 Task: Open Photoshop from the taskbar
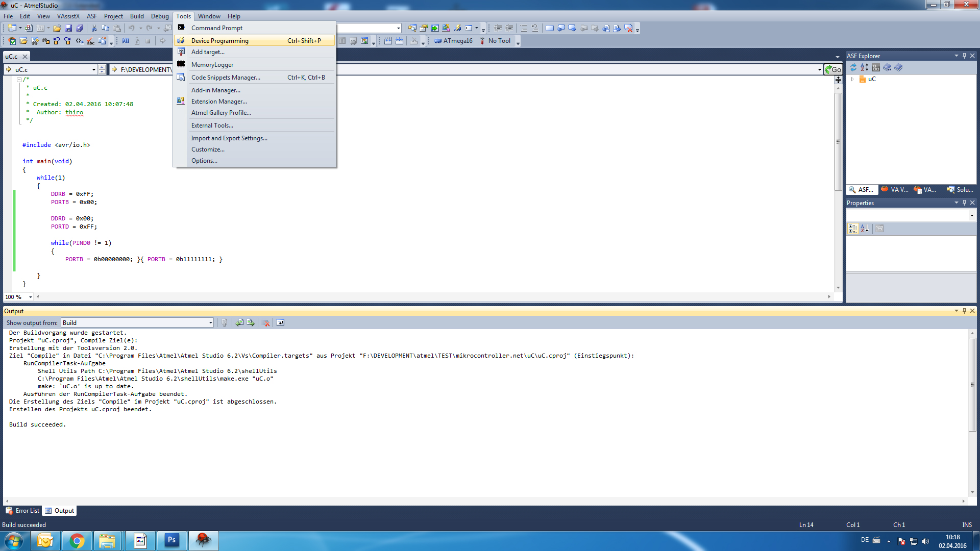171,541
